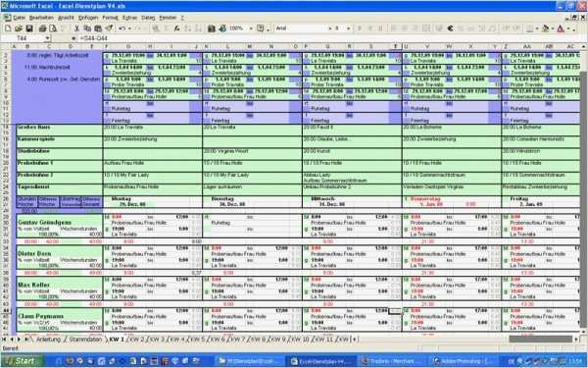Open the Einfügen menu

tap(88, 18)
